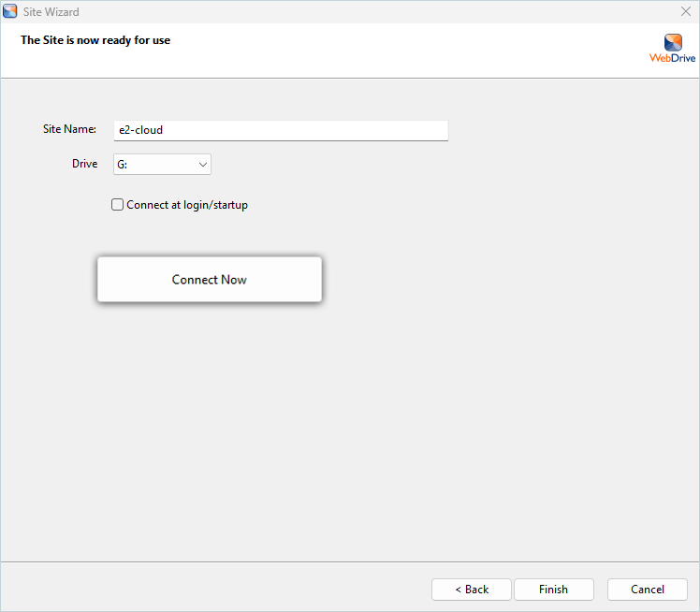
Task: Select the G: value in Drive selector
Action: [x=123, y=165]
